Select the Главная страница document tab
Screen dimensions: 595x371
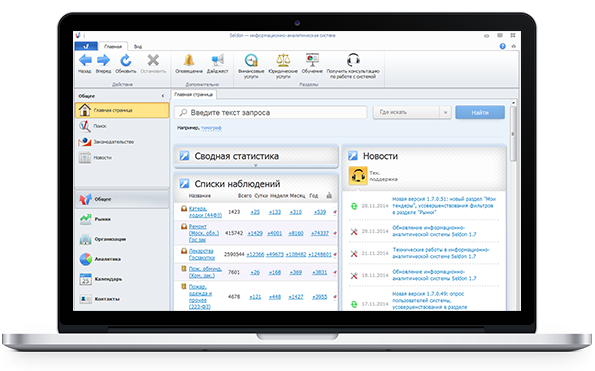click(x=194, y=94)
